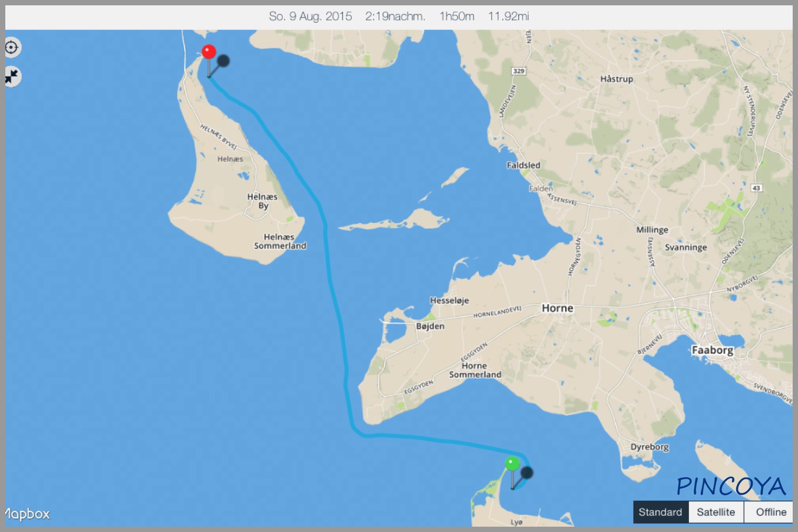The width and height of the screenshot is (798, 532).
Task: Select the red end-point pin
Action: coord(209,52)
